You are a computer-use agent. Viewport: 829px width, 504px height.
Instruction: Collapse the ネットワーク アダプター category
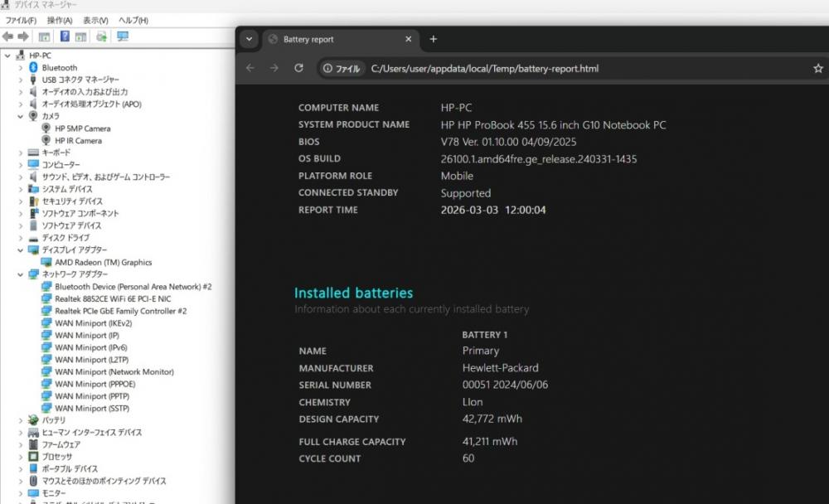pyautogui.click(x=20, y=274)
